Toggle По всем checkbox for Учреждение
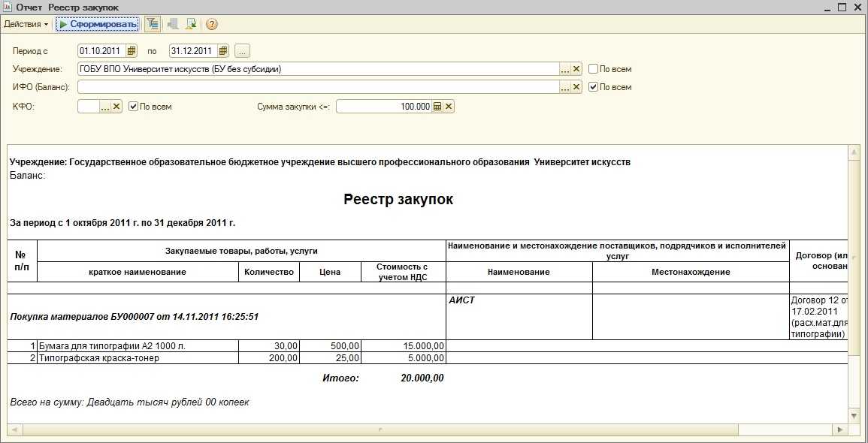This screenshot has height=443, width=868. [593, 69]
